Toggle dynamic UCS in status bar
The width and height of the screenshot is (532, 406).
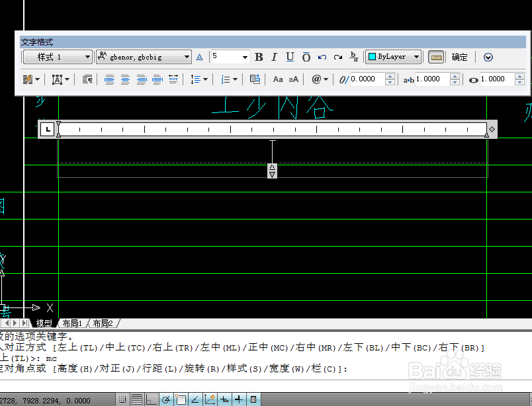210,399
